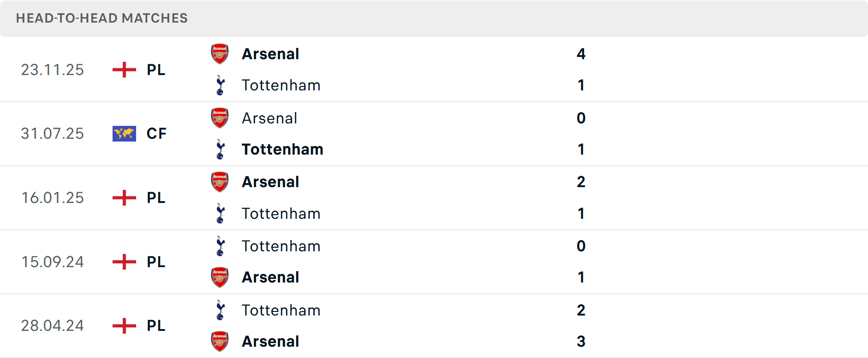The width and height of the screenshot is (868, 358).
Task: Click the HEAD-TO-HEAD MATCHES header
Action: click(x=102, y=18)
